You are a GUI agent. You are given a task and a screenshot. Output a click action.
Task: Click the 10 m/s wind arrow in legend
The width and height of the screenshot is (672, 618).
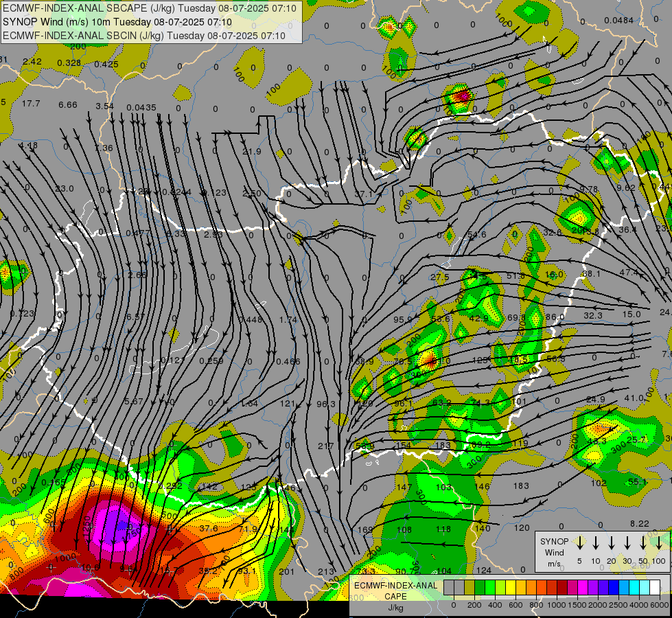pyautogui.click(x=596, y=542)
